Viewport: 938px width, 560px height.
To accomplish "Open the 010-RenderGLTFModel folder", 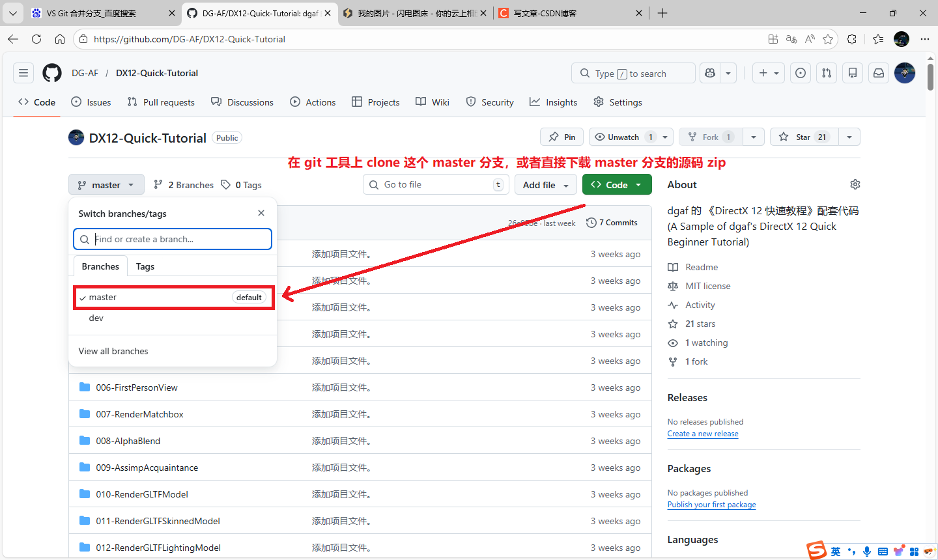I will click(x=142, y=494).
